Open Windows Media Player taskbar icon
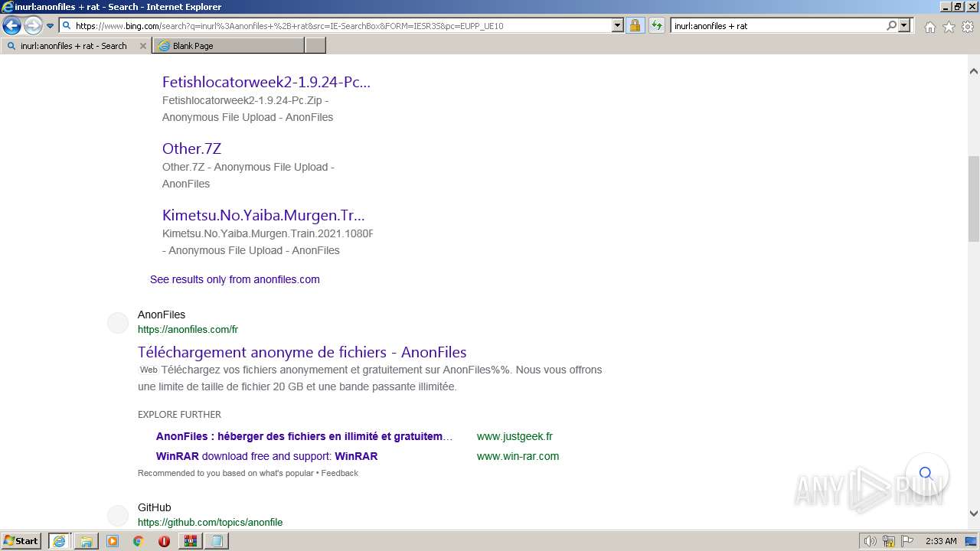The width and height of the screenshot is (980, 551). (113, 541)
